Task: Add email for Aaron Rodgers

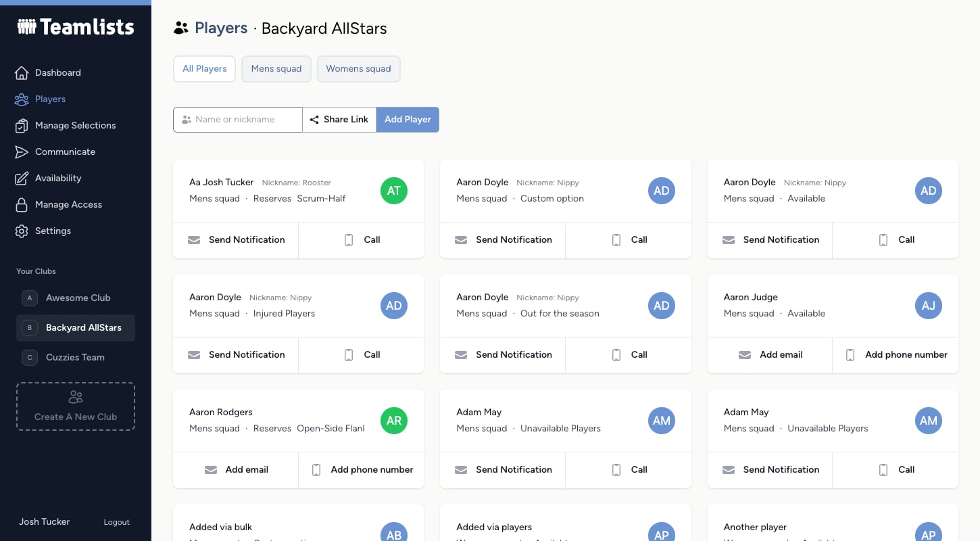Action: (236, 469)
